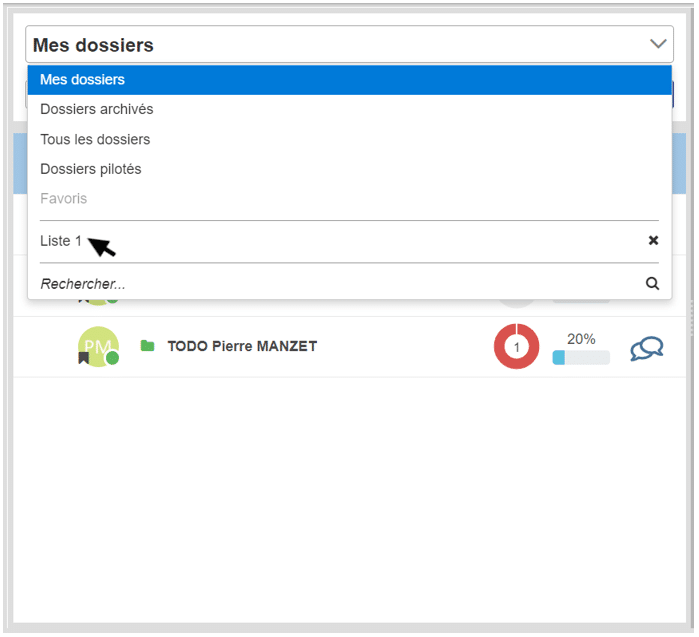The width and height of the screenshot is (699, 637).
Task: Select Tous les dossiers filter
Action: point(95,139)
